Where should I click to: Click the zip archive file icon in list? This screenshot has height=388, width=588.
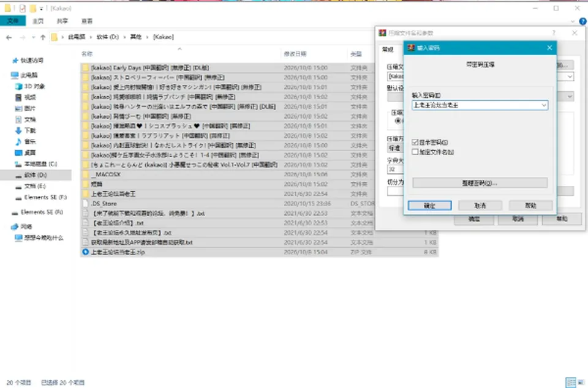pyautogui.click(x=86, y=252)
